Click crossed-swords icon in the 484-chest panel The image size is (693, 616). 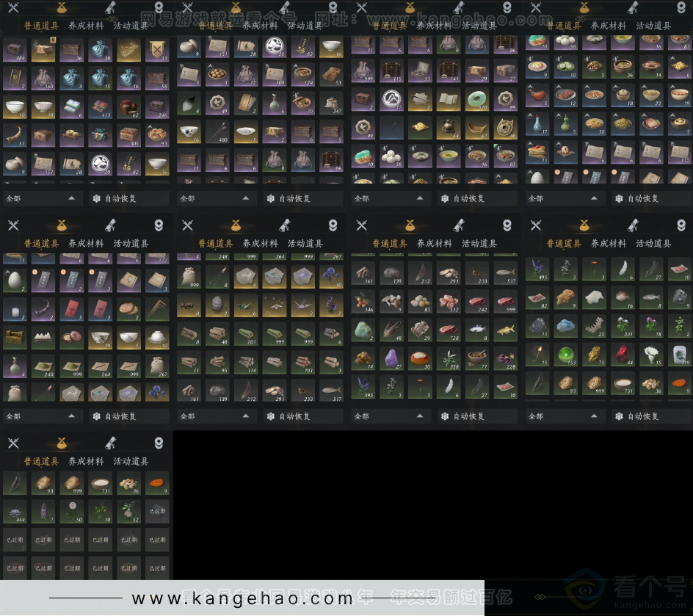tap(13, 7)
